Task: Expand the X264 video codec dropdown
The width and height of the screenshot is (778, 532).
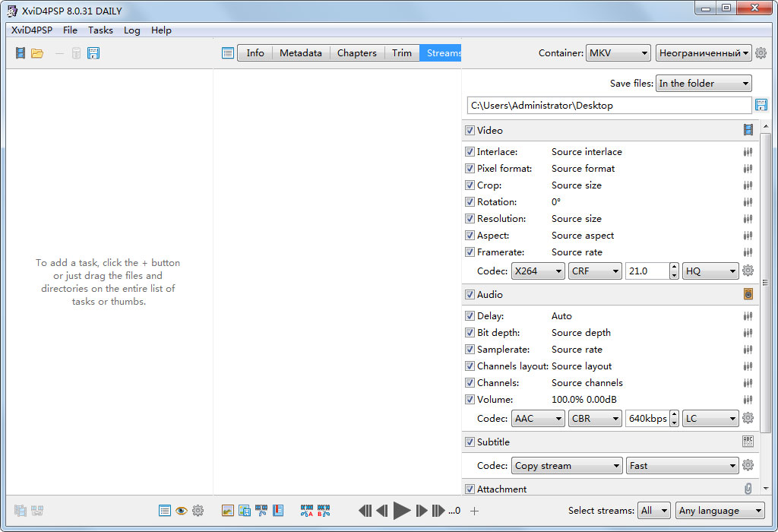Action: [x=538, y=271]
